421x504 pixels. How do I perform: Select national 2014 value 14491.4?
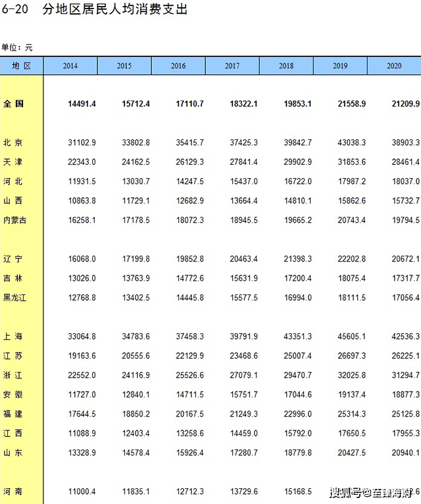click(82, 104)
